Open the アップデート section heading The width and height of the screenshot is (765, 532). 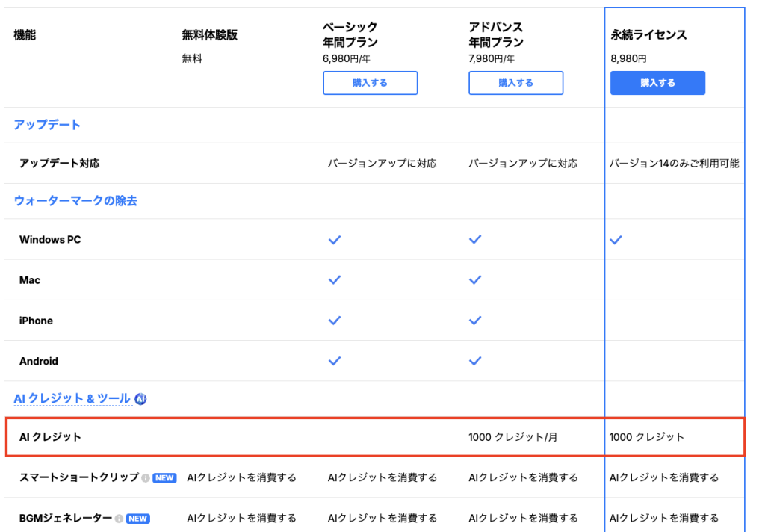[46, 125]
